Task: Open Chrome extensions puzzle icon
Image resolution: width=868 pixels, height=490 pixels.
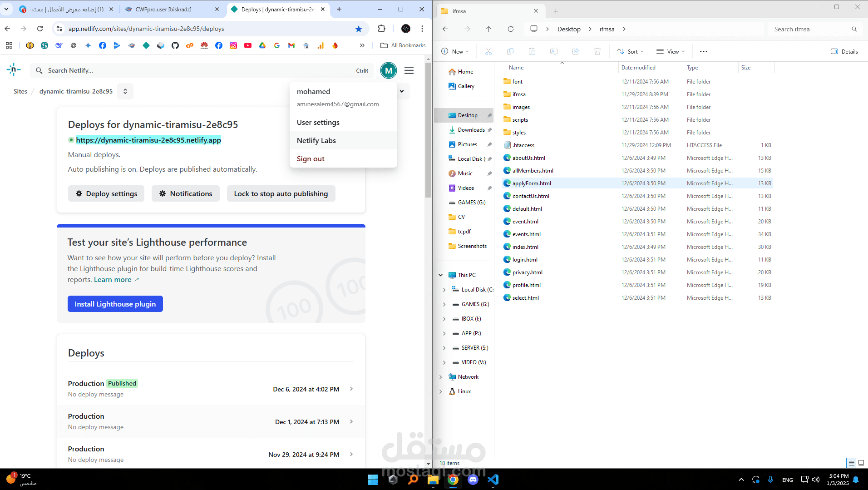Action: [382, 29]
